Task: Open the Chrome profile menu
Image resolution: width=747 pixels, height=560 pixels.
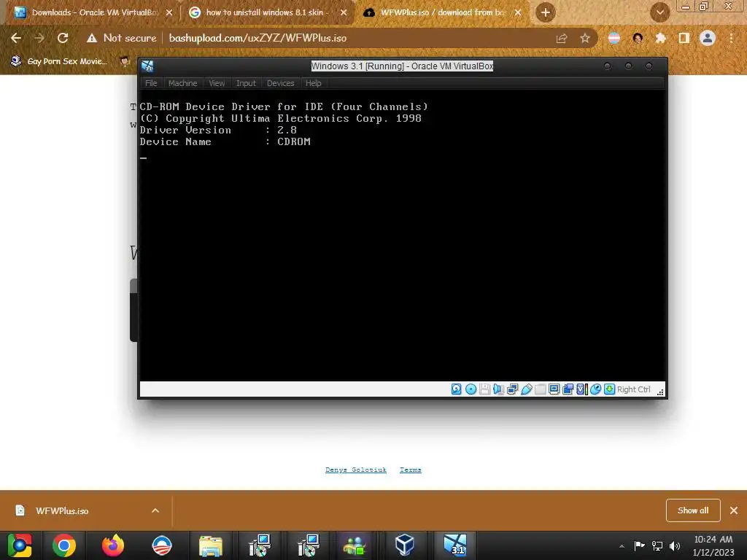Action: [x=708, y=38]
